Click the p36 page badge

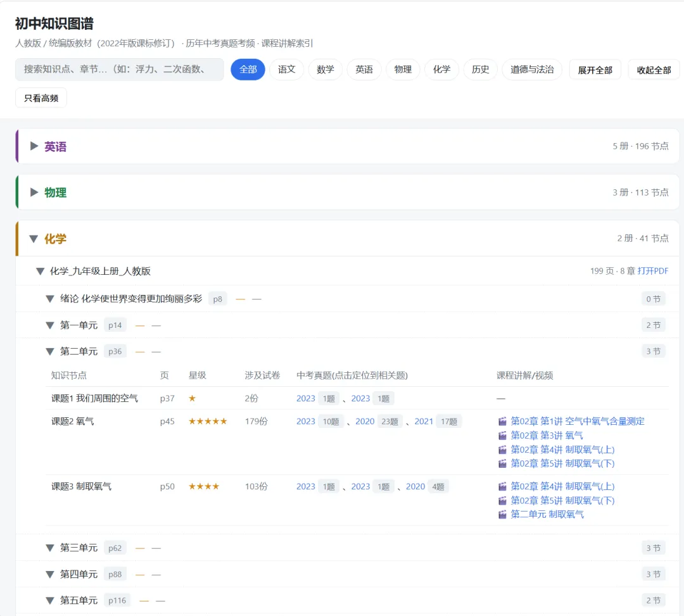coord(115,351)
